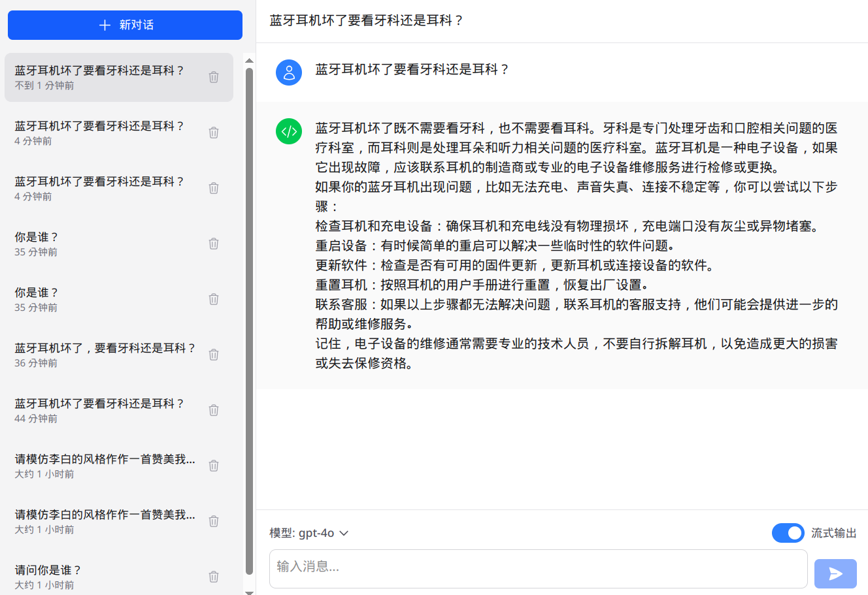Delete the upper "你是谁？" conversation
Screen dimensions: 868x595
(214, 244)
